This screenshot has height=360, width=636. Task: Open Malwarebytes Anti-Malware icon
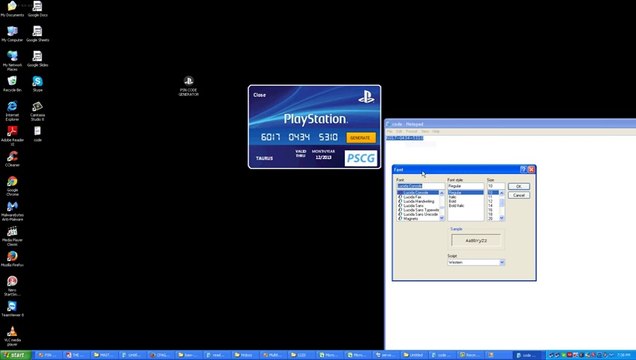[x=12, y=212]
